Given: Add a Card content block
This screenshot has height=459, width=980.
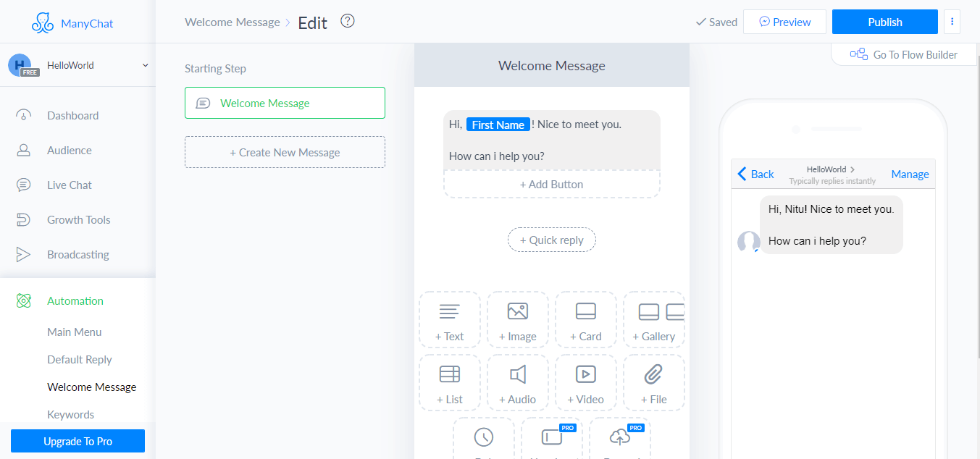Looking at the screenshot, I should point(585,320).
